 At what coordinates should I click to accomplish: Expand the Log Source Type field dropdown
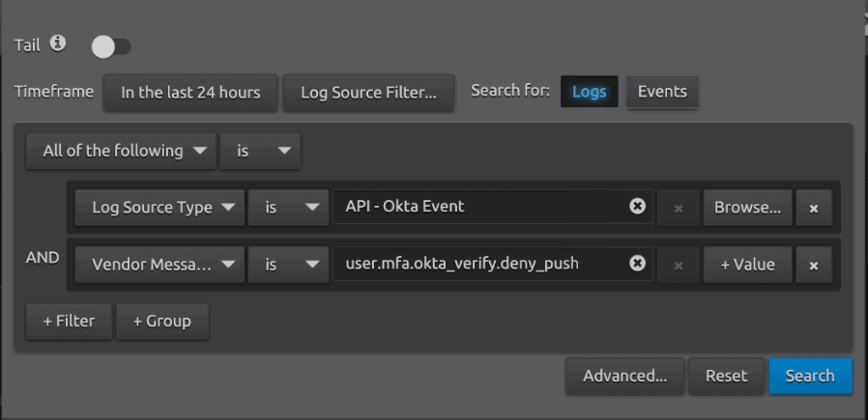point(159,207)
